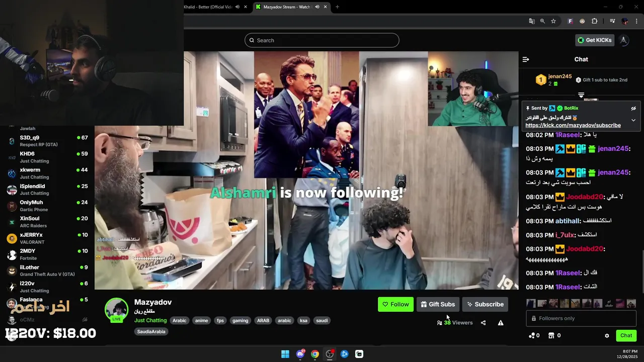This screenshot has width=644, height=362.
Task: Click the xJERRYx channel avatar icon
Action: coord(12,238)
